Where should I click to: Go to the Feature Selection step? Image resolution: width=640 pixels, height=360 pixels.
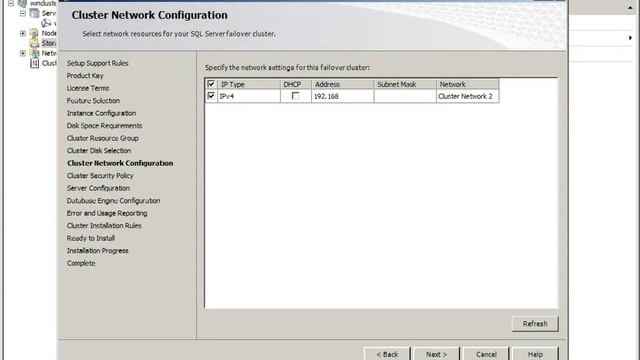(93, 101)
